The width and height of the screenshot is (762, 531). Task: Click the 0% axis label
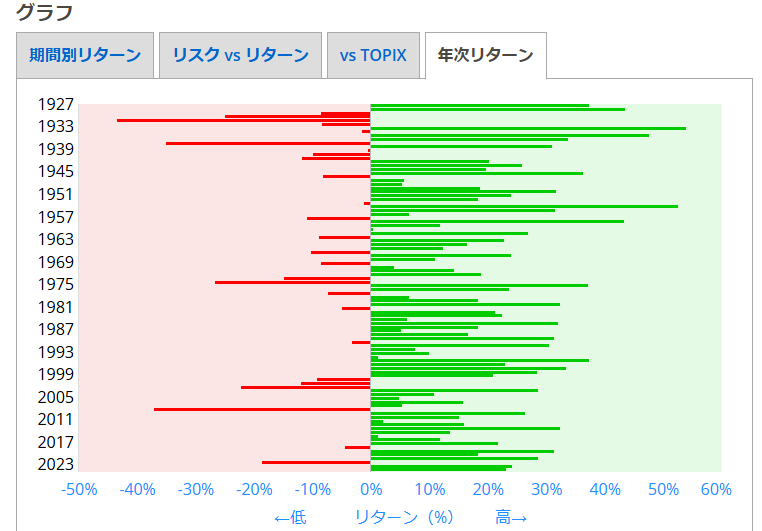click(371, 490)
